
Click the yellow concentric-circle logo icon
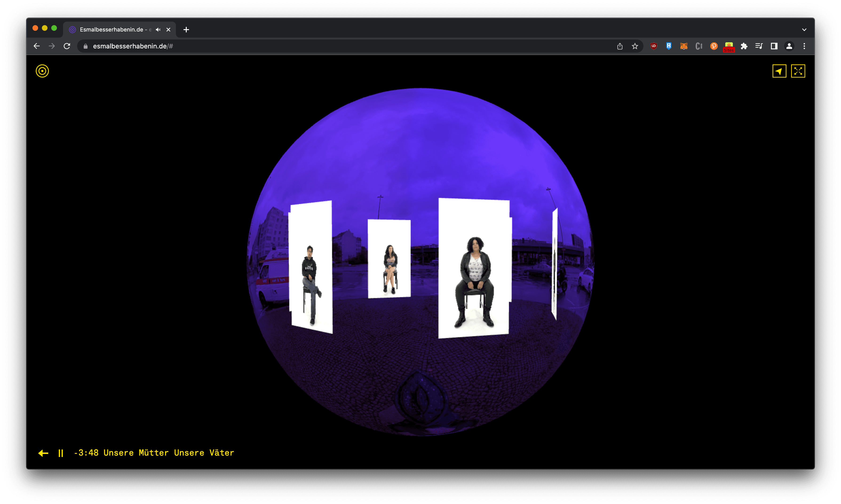pyautogui.click(x=42, y=71)
